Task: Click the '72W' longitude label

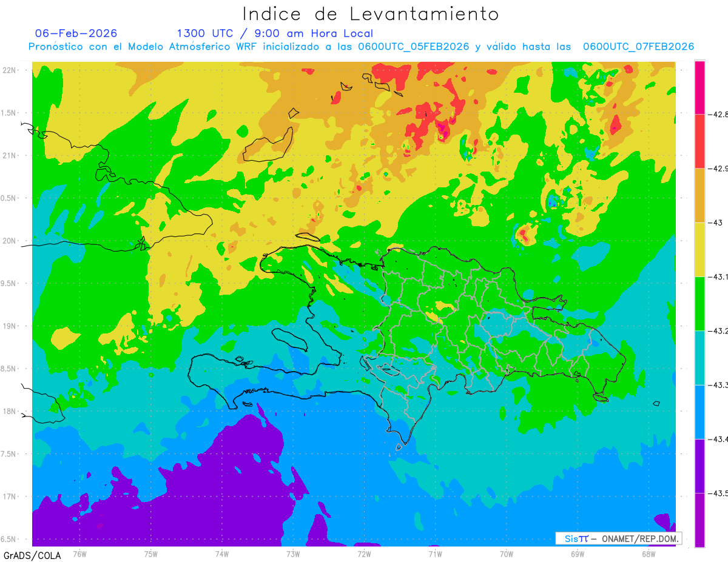Action: pos(364,554)
